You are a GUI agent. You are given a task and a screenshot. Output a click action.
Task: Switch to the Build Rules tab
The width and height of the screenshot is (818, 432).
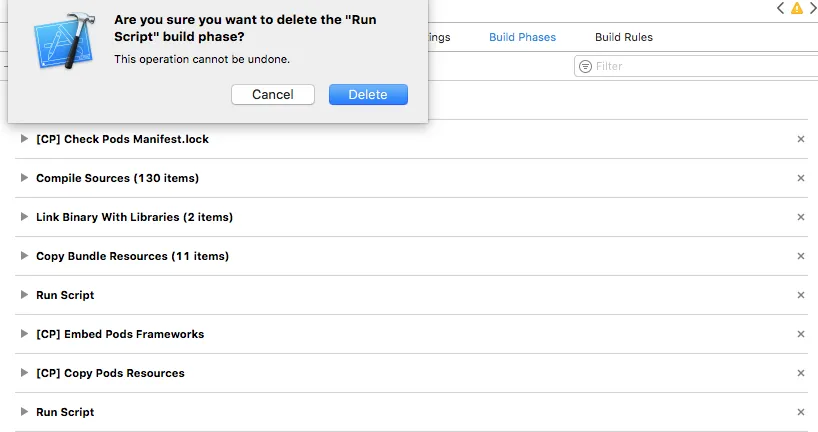[x=623, y=37]
